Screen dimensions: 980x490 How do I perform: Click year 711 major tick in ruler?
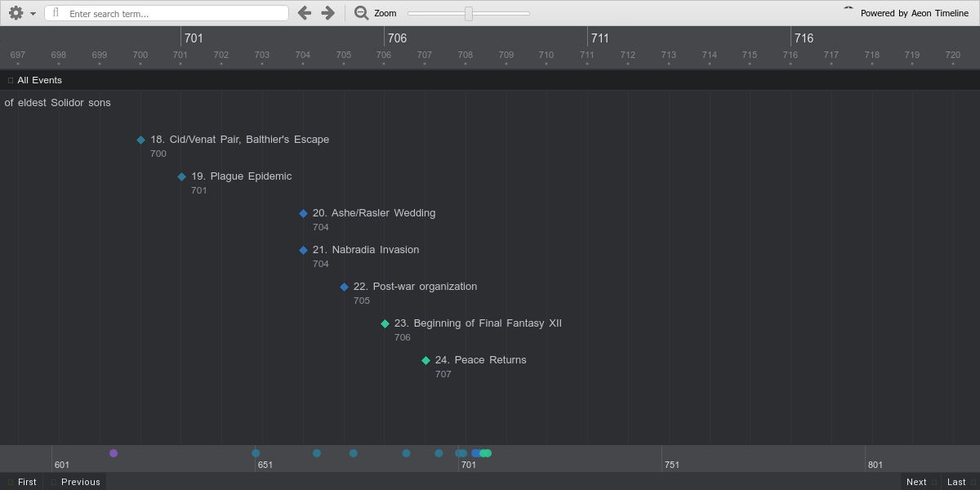point(600,38)
